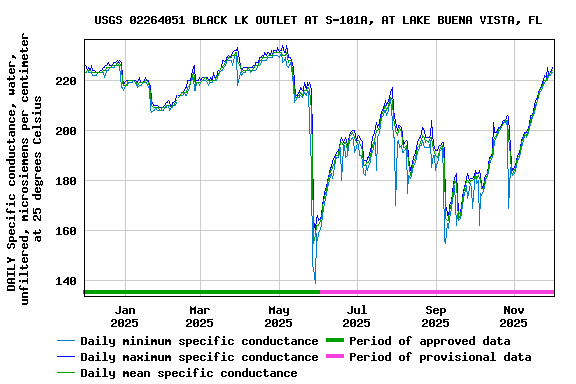Click the y-axis value 180
This screenshot has width=576, height=384.
coord(66,181)
